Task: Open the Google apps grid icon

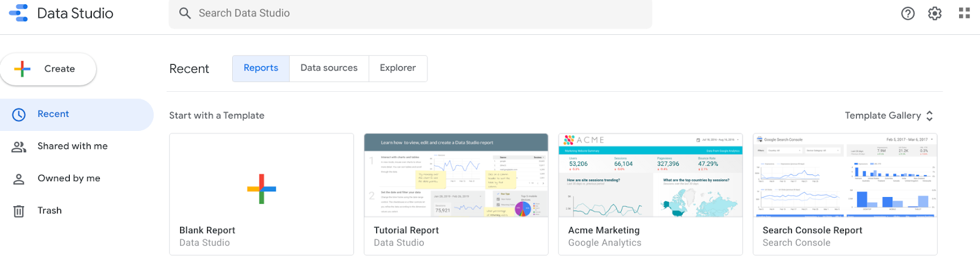Action: [964, 13]
